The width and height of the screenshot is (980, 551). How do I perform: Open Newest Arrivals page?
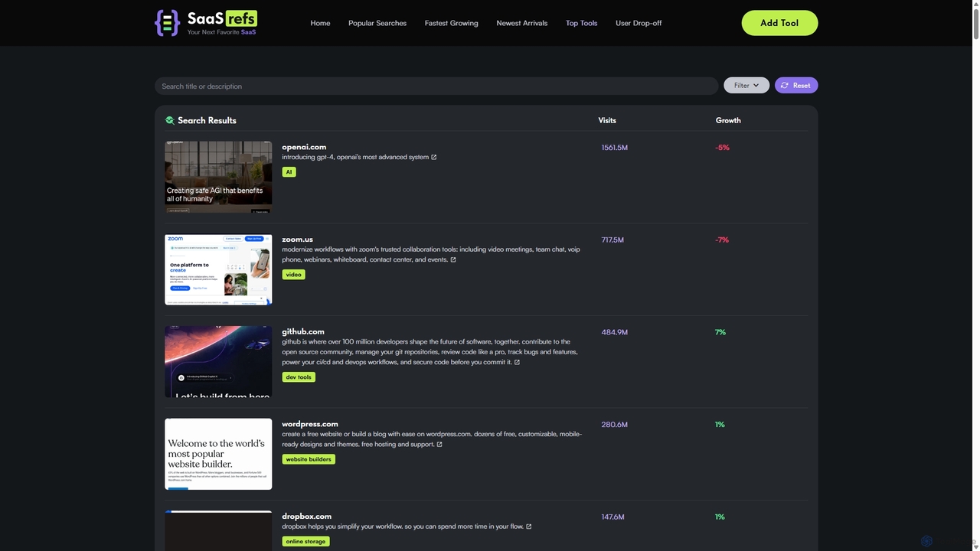coord(522,23)
